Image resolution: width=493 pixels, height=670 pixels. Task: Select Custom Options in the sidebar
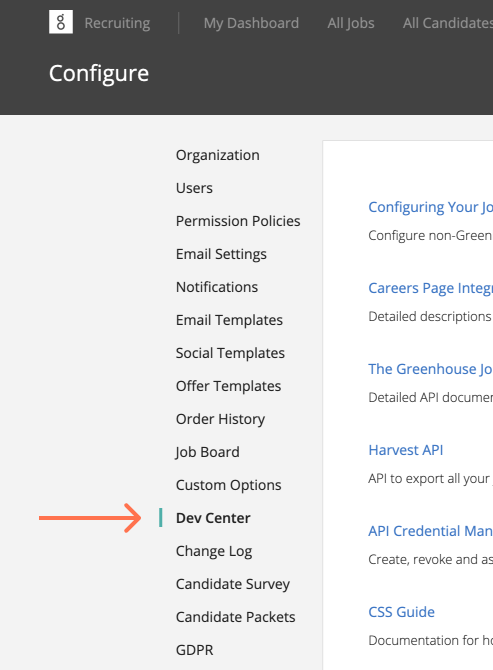[228, 485]
